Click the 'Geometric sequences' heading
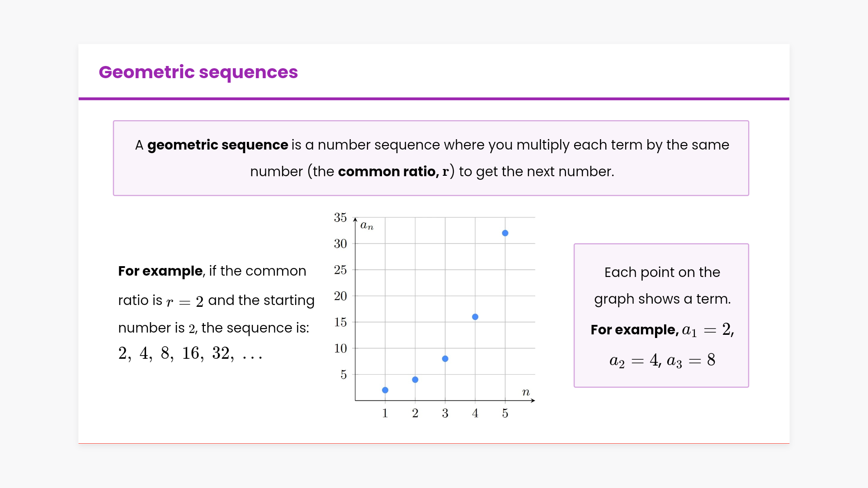 (198, 72)
